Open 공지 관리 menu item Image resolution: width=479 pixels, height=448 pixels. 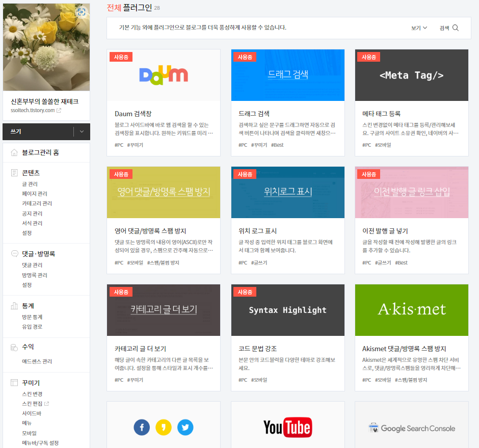[x=32, y=214]
